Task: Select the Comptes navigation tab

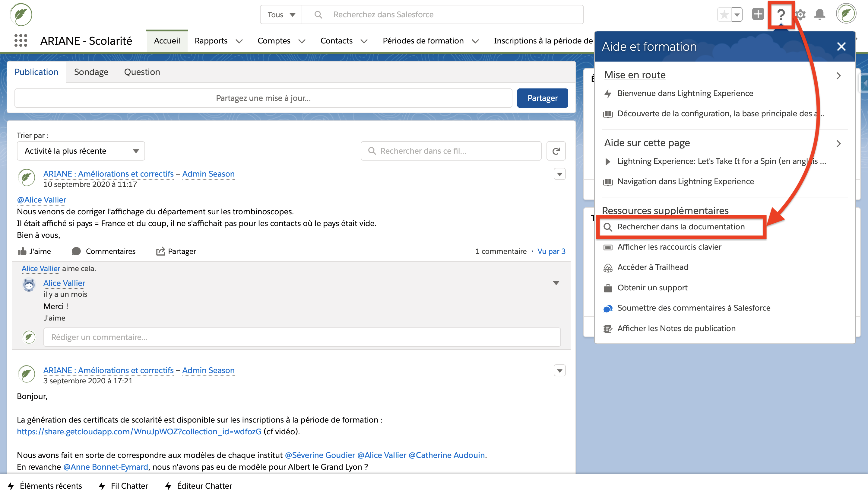Action: [274, 41]
